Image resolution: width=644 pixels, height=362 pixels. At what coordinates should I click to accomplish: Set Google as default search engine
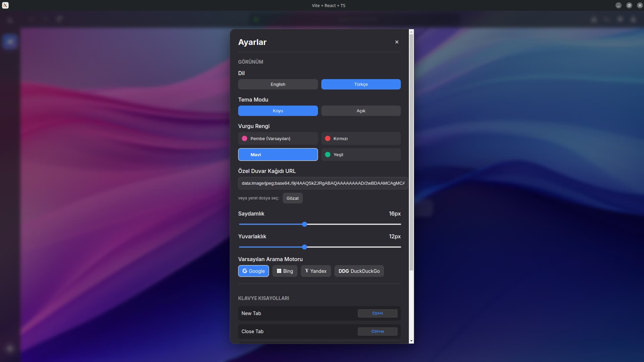[x=253, y=271]
